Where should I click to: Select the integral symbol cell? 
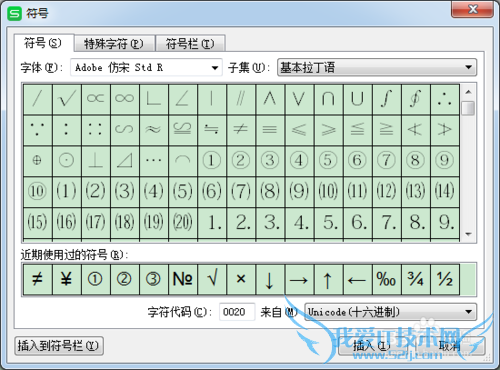(387, 99)
